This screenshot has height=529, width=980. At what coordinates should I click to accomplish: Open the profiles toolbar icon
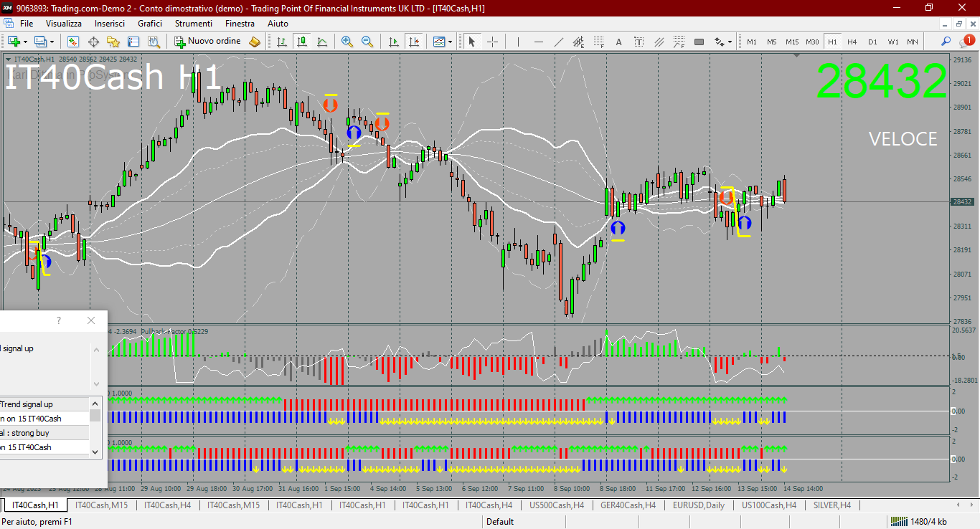(40, 42)
